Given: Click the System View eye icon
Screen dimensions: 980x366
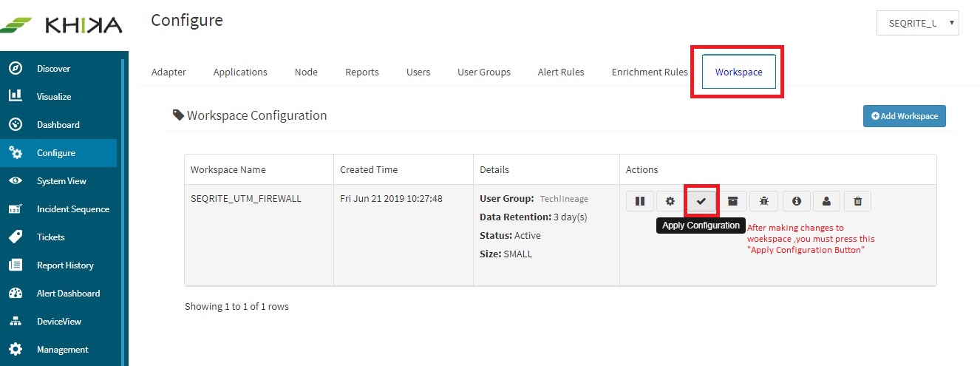Looking at the screenshot, I should [15, 181].
